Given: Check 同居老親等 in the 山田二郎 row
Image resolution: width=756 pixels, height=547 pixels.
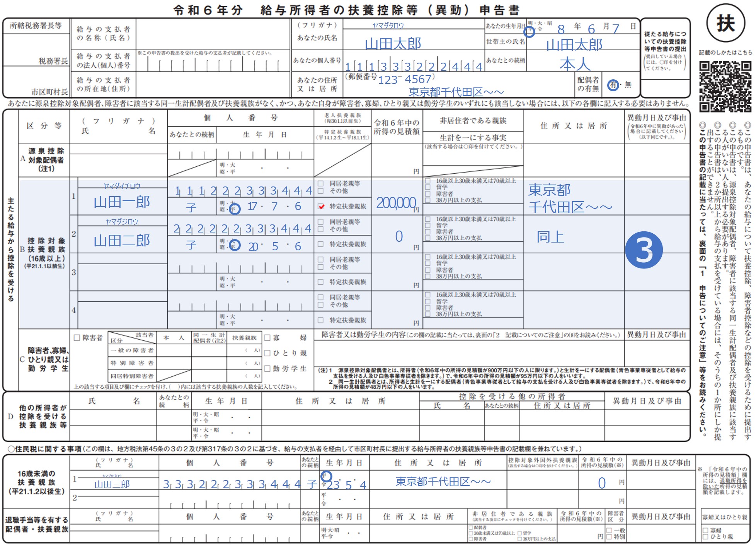Looking at the screenshot, I should pos(320,222).
